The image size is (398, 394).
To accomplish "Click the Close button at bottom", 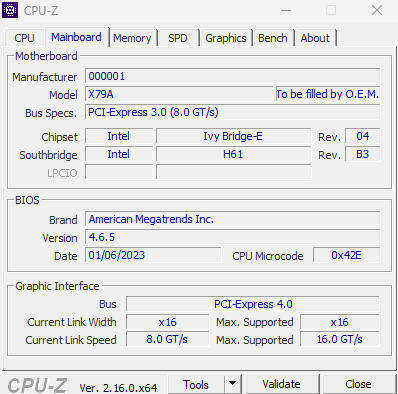I will click(358, 384).
